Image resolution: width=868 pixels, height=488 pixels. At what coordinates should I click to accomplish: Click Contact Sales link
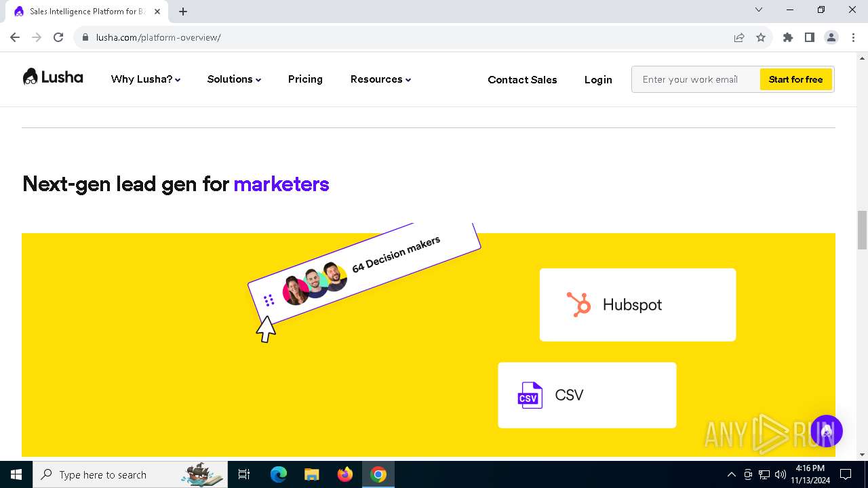coord(522,79)
